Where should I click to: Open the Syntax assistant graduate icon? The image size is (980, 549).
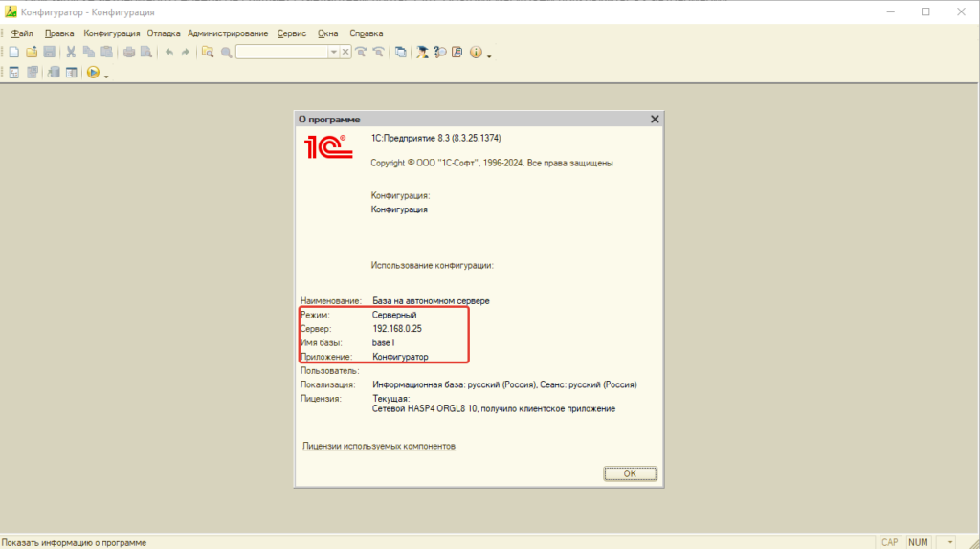422,53
